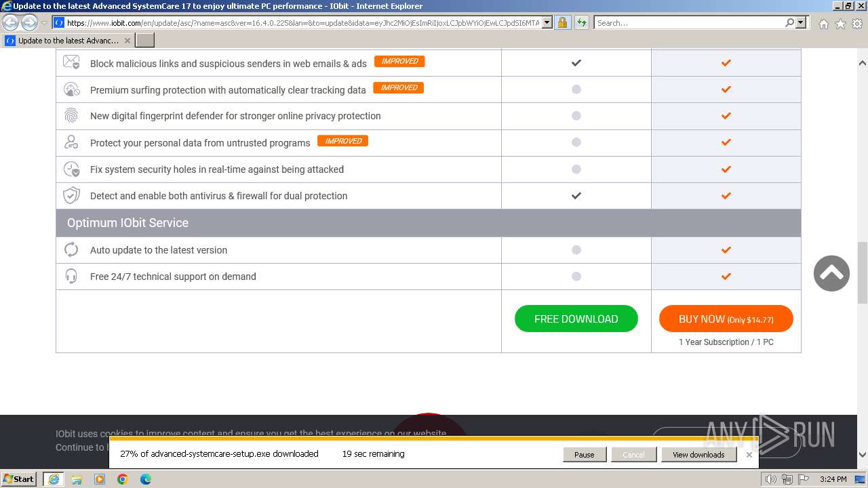Close the download notification bar
This screenshot has width=868, height=488.
[x=749, y=455]
